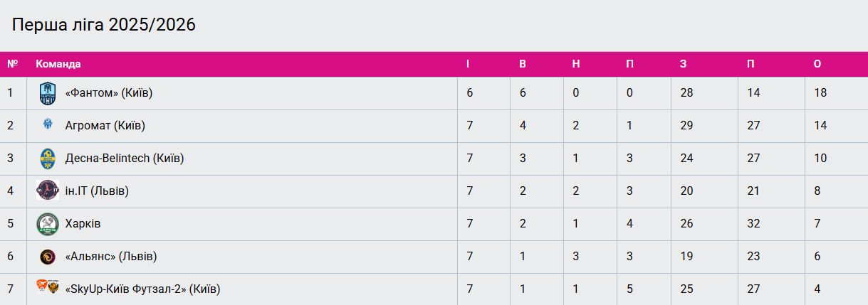Viewport: 868px width, 305px height.
Task: Click the Десна-Belintech team crest
Action: pos(48,158)
